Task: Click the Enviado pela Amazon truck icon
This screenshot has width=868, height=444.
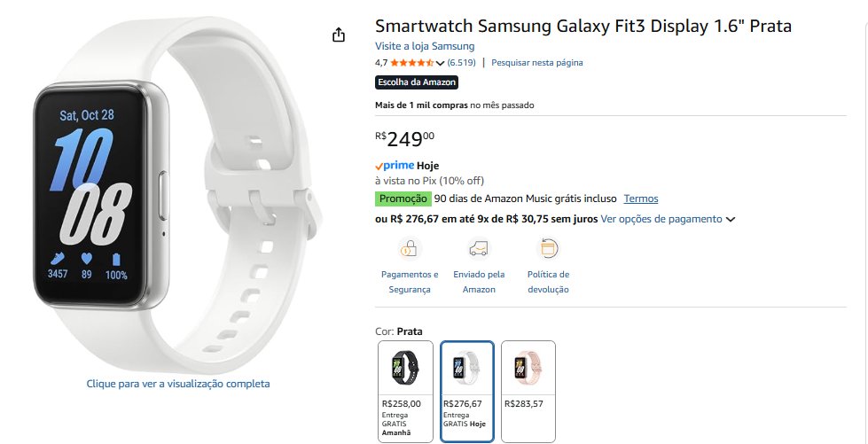Action: 479,248
